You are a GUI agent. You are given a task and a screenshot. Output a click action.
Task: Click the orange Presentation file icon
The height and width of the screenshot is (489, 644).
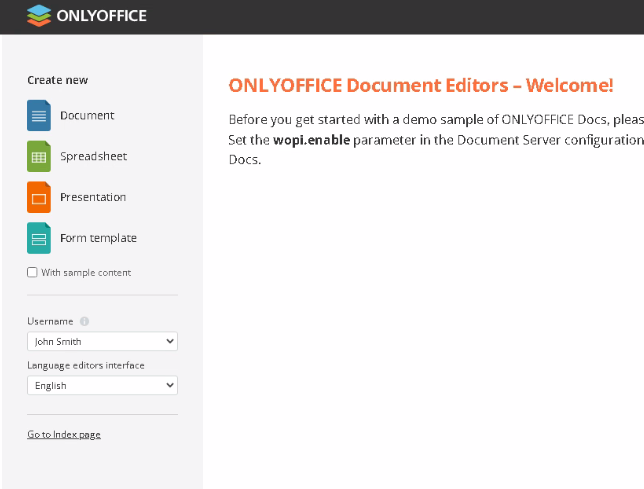click(39, 197)
